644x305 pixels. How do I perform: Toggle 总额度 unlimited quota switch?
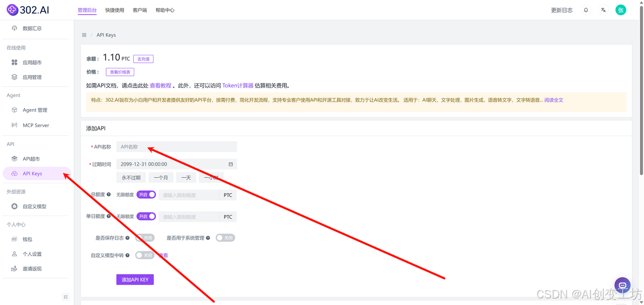[146, 194]
